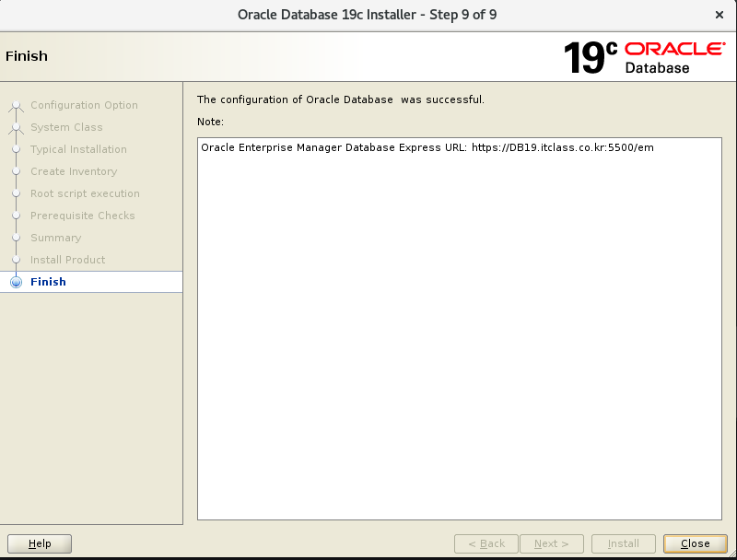737x560 pixels.
Task: Select the Typical Installation step
Action: (78, 149)
